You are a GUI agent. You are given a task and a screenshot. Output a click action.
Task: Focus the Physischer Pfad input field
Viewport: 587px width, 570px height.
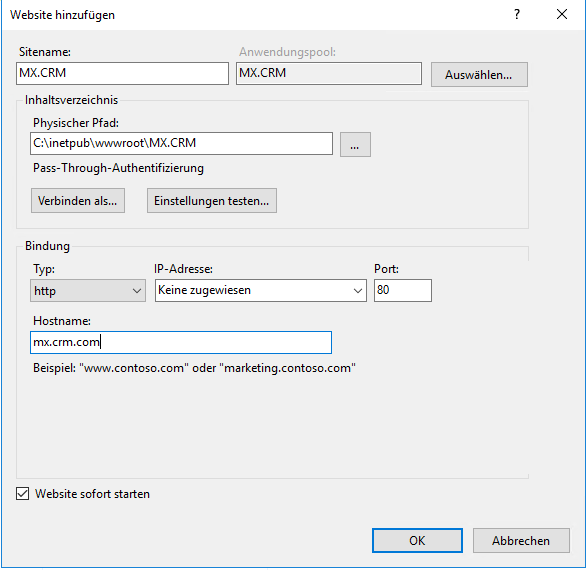pos(181,143)
